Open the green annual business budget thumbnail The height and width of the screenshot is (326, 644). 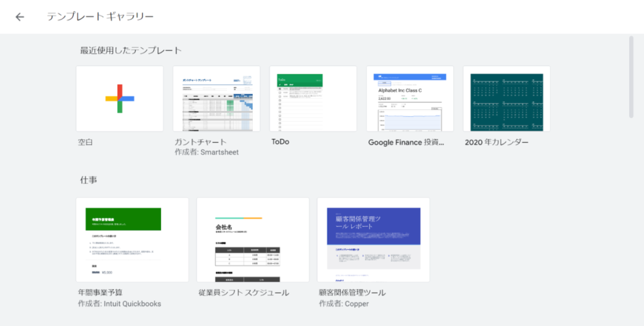[x=132, y=240]
